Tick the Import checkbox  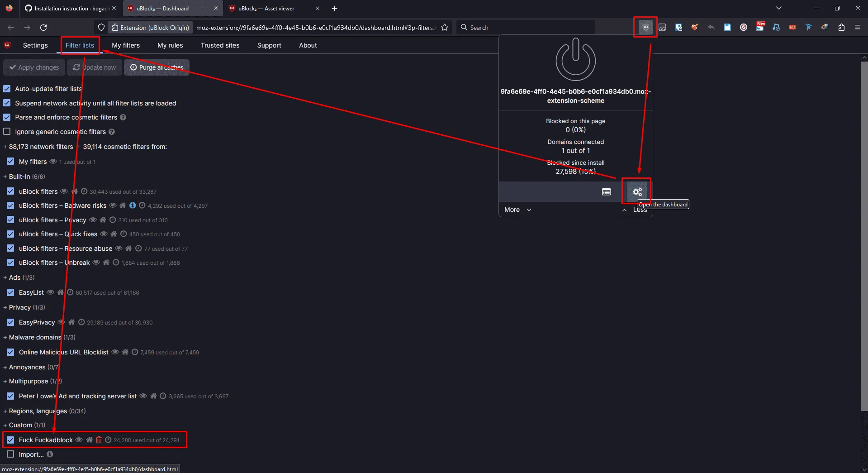click(10, 454)
